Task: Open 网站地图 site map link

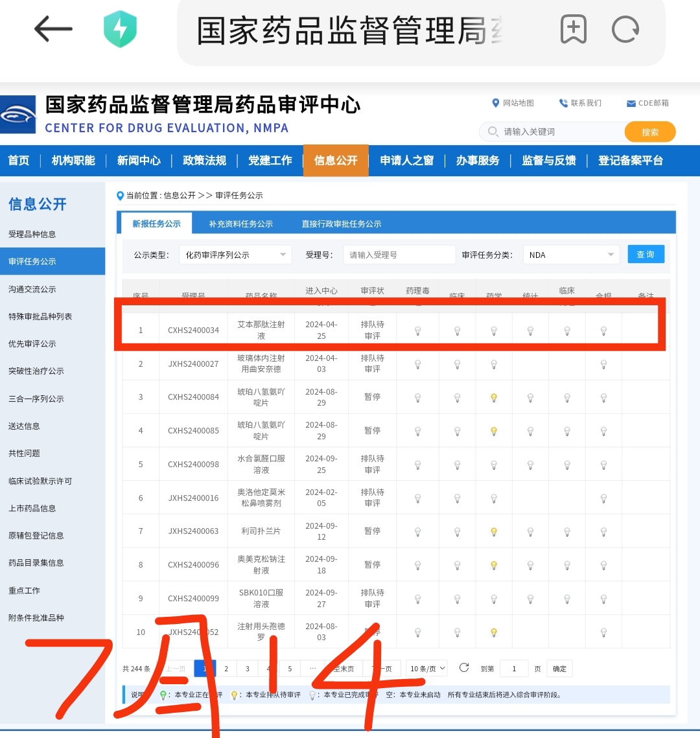Action: coord(513,102)
